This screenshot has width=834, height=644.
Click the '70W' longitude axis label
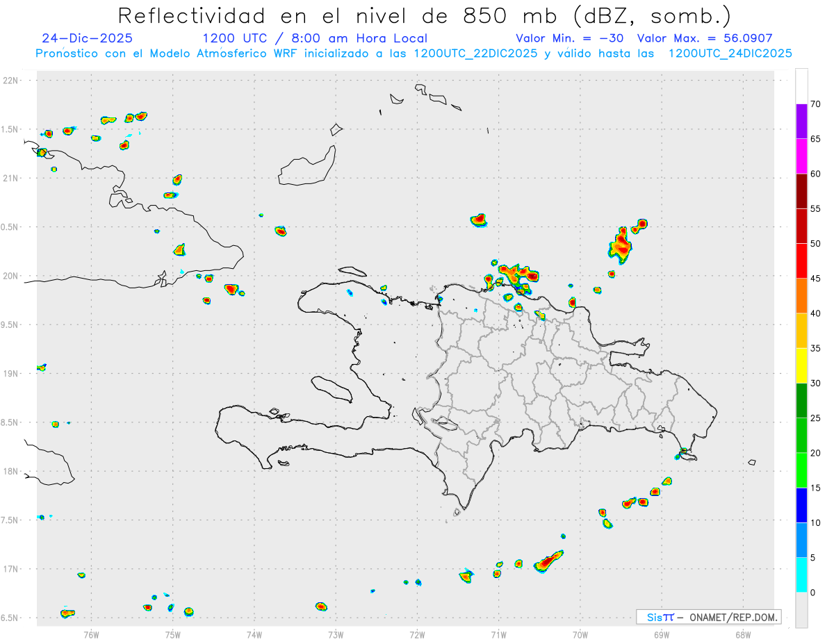click(580, 634)
